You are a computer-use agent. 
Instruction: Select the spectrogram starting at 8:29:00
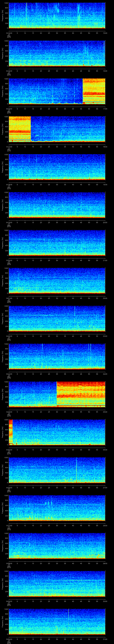(x=57, y=584)
